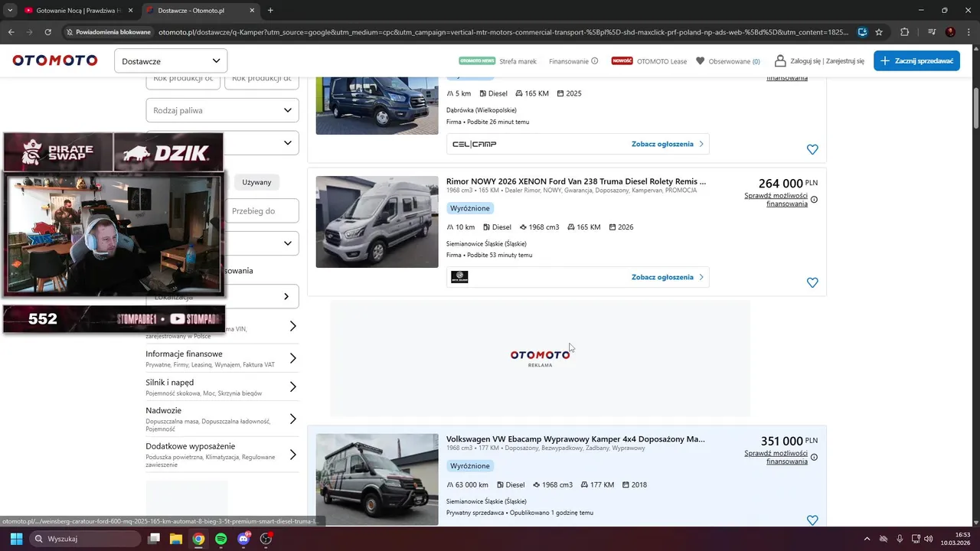The image size is (980, 551).
Task: Open Chrome from the taskbar
Action: 198,539
